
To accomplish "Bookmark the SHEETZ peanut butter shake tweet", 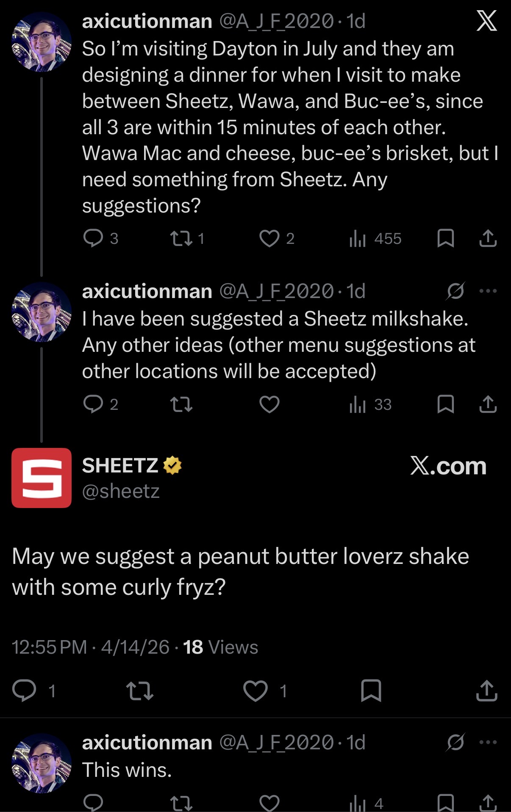I will click(x=371, y=691).
